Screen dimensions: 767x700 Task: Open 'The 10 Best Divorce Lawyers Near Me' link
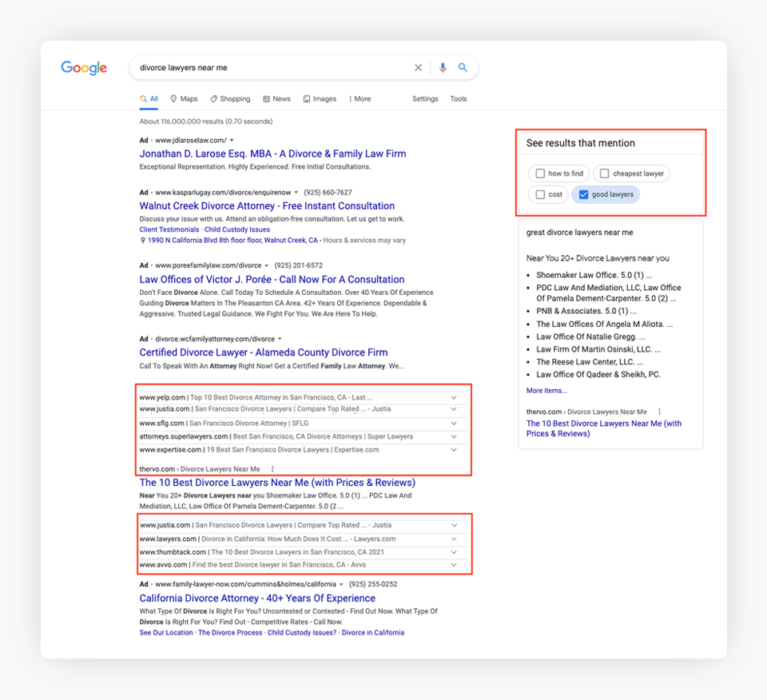click(277, 483)
